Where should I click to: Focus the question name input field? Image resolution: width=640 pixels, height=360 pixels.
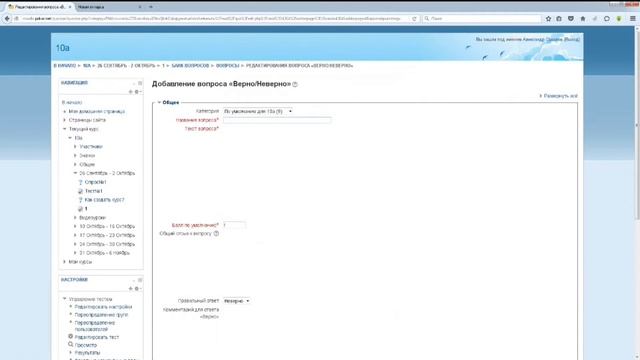277,120
